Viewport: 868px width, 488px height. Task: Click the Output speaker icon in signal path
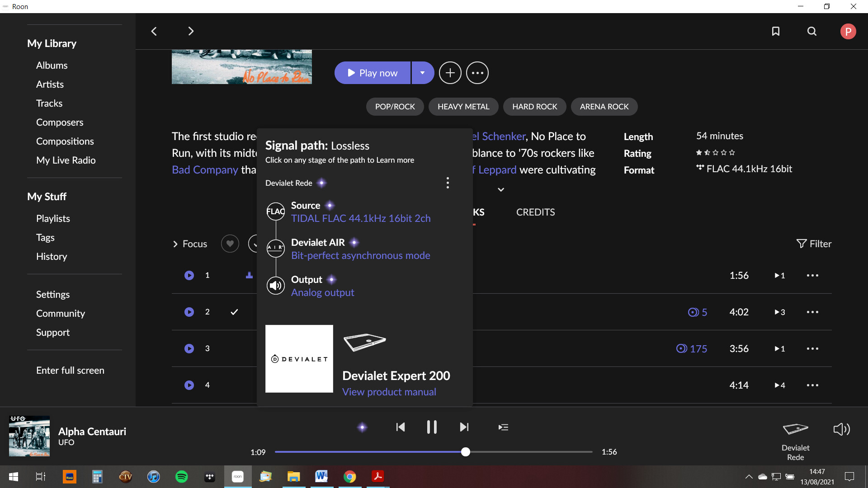276,285
